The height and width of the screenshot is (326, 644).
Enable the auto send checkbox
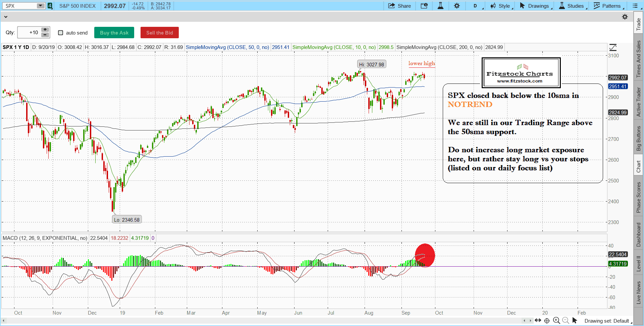point(61,33)
